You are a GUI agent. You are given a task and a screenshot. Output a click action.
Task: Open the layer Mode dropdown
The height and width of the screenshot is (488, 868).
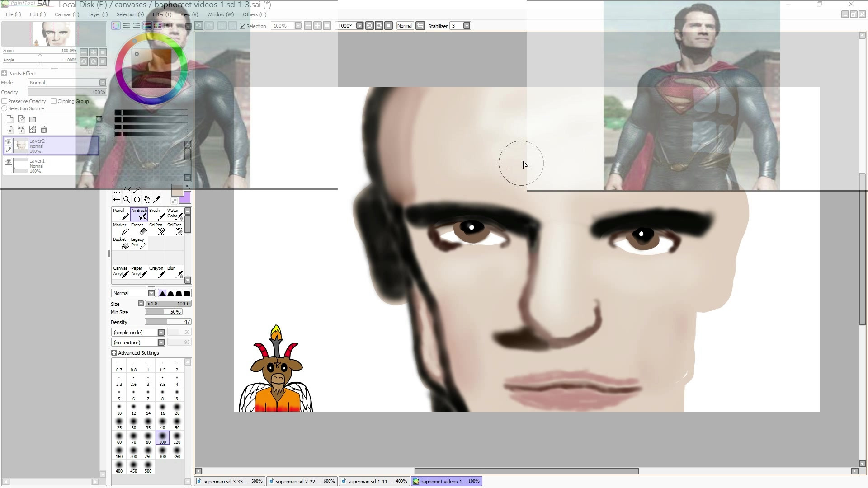[67, 83]
